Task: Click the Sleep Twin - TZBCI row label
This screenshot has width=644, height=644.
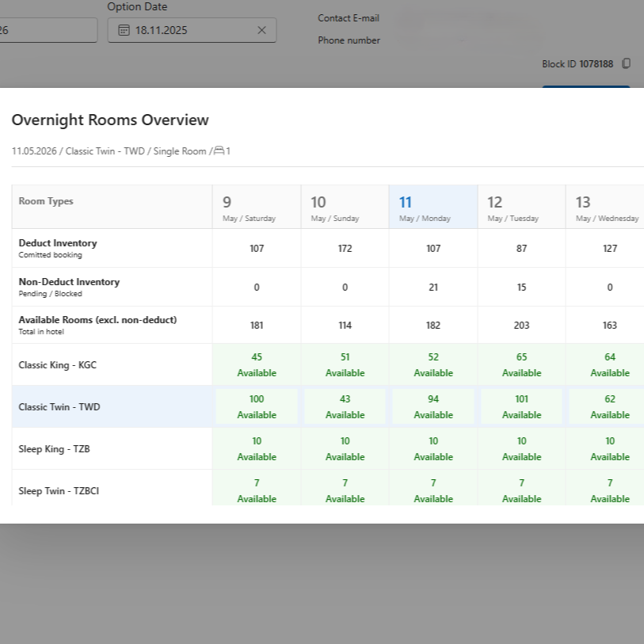Action: point(59,491)
